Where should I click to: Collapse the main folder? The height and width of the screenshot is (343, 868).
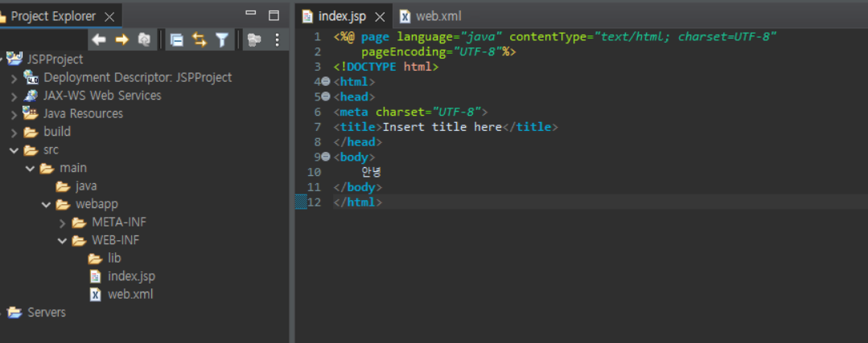[x=30, y=169]
